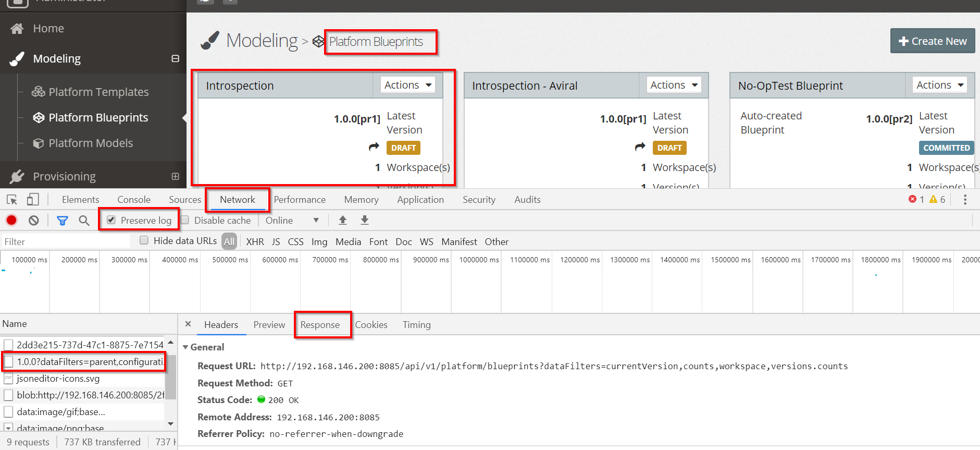This screenshot has height=450, width=980.
Task: Check the Hide data URLs option
Action: point(144,240)
